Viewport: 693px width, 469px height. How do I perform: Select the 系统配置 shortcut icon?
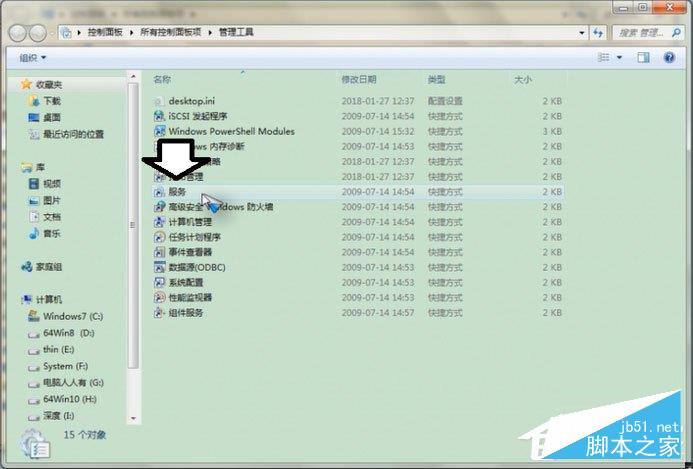[x=159, y=282]
